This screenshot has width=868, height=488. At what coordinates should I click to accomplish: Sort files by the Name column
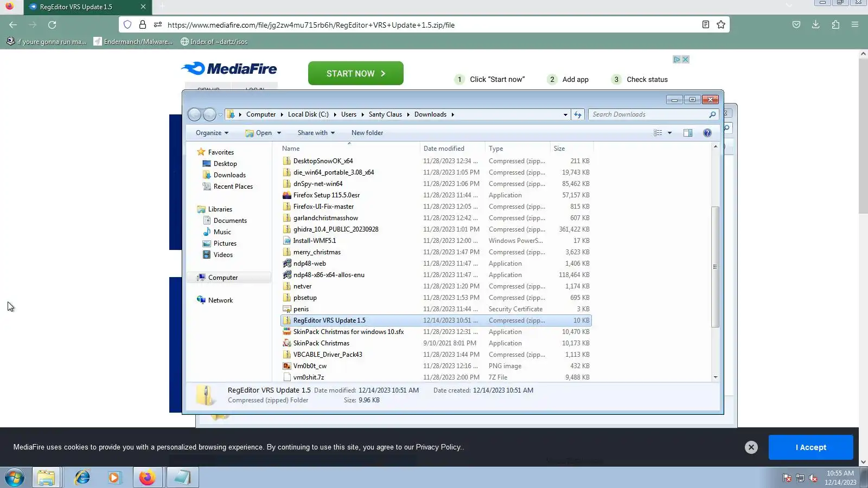click(x=350, y=149)
